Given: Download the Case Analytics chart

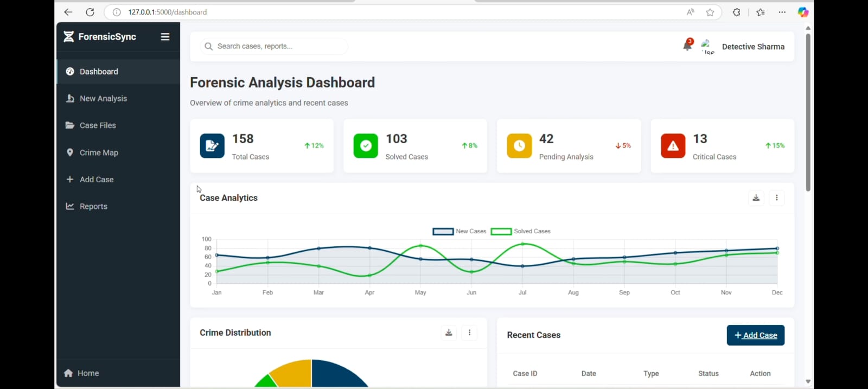Looking at the screenshot, I should pos(756,198).
